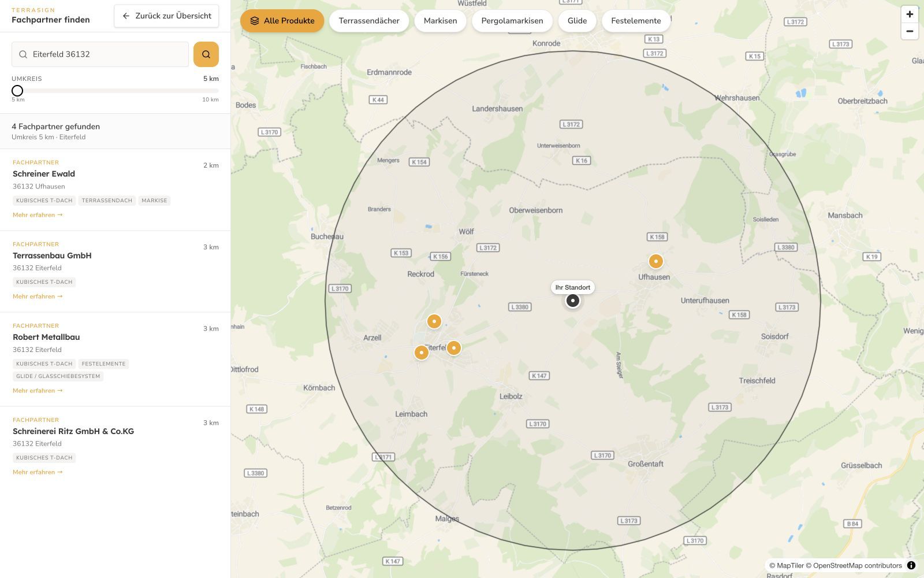Select partner name Schreiner Ewald
The height and width of the screenshot is (578, 924).
click(44, 174)
